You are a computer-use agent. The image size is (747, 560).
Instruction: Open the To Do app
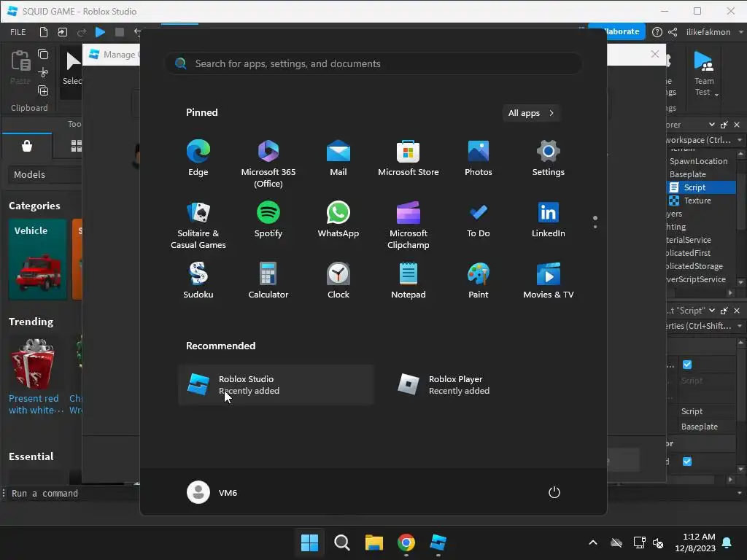pos(479,219)
